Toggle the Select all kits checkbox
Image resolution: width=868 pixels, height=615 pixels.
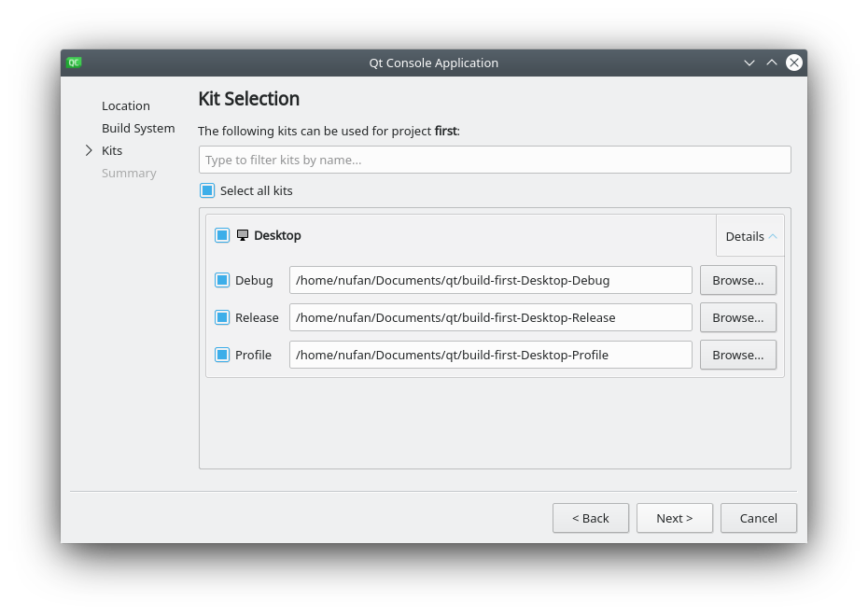[207, 190]
